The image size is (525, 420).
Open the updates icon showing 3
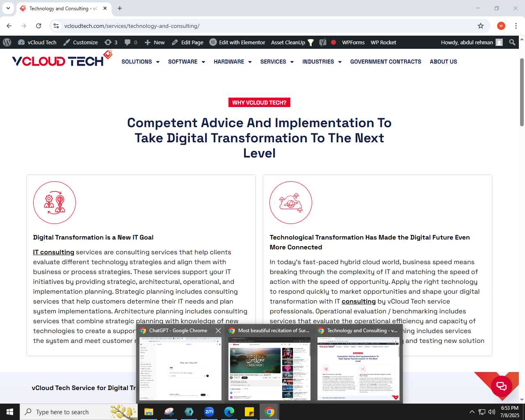pyautogui.click(x=111, y=42)
